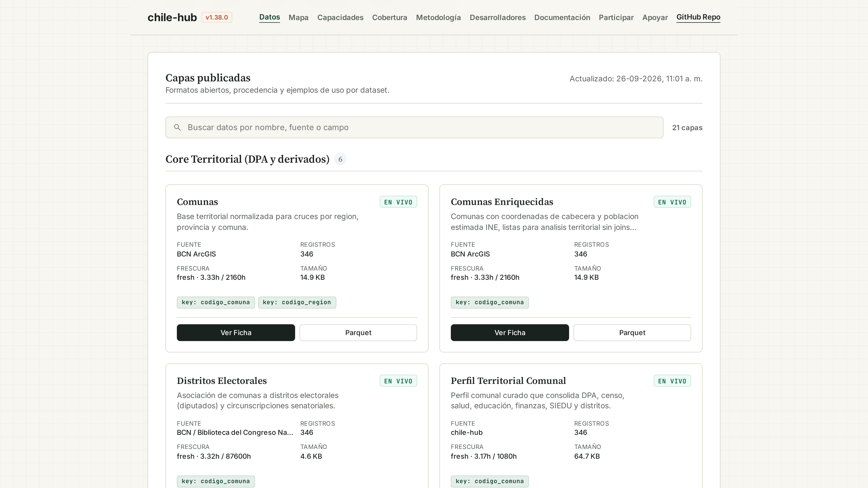Click the Comunas card title
This screenshot has height=488, width=868.
click(197, 202)
